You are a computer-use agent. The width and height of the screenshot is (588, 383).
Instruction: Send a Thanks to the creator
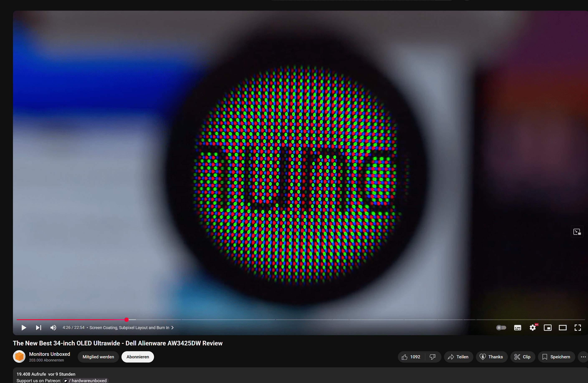[x=492, y=357]
